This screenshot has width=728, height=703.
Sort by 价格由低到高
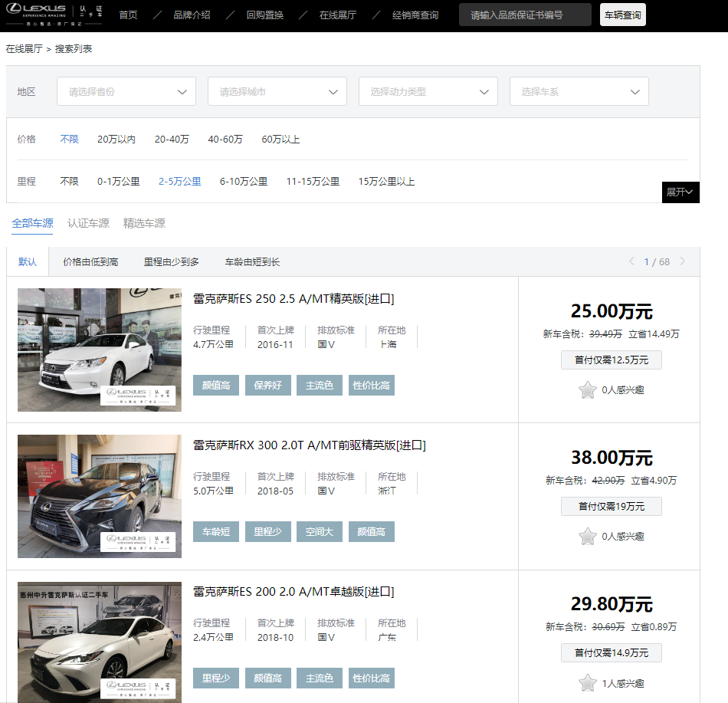click(x=90, y=262)
